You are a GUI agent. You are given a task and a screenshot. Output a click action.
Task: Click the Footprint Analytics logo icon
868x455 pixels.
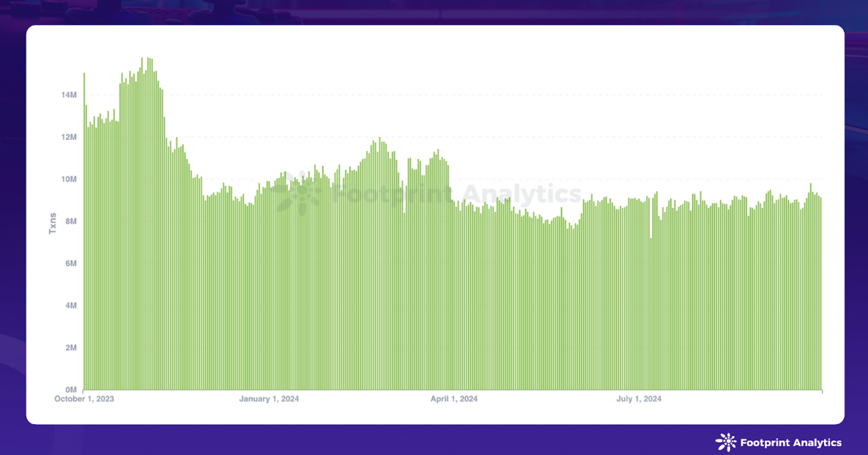point(726,443)
